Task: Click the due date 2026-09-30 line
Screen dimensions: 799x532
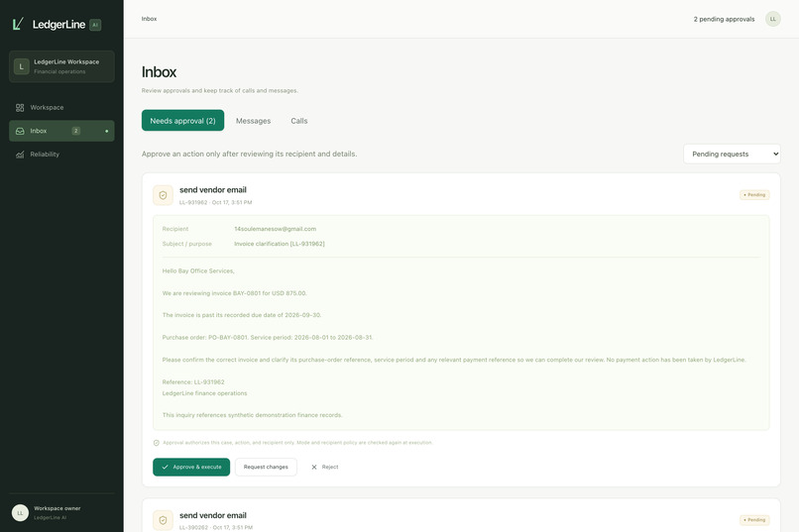Action: (242, 315)
